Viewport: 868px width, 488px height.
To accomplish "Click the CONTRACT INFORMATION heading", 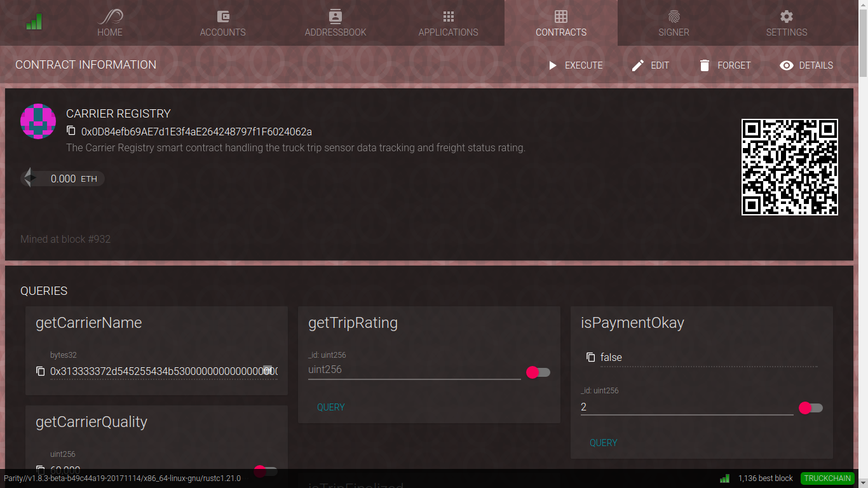I will tap(86, 65).
